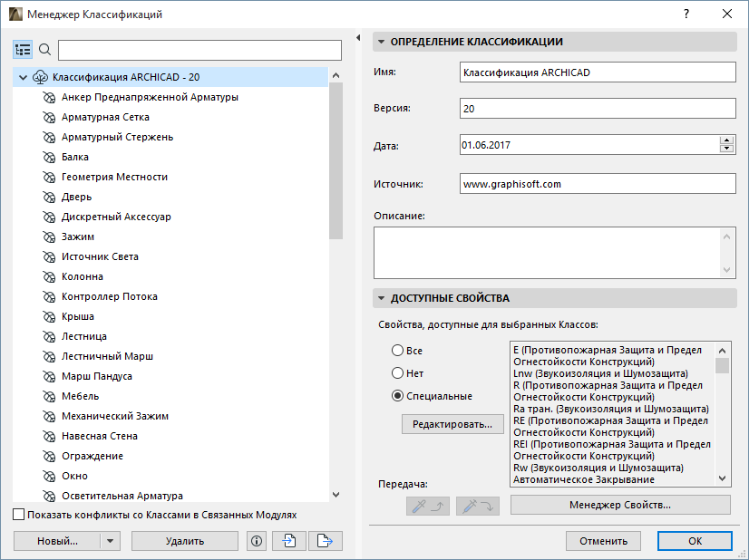
Task: Click the export classification icon button
Action: (326, 541)
